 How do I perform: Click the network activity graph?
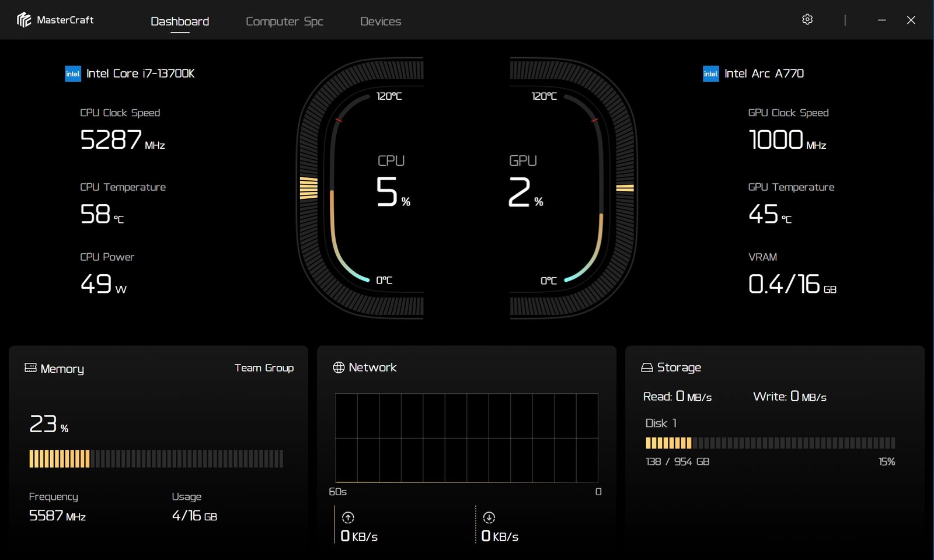466,437
